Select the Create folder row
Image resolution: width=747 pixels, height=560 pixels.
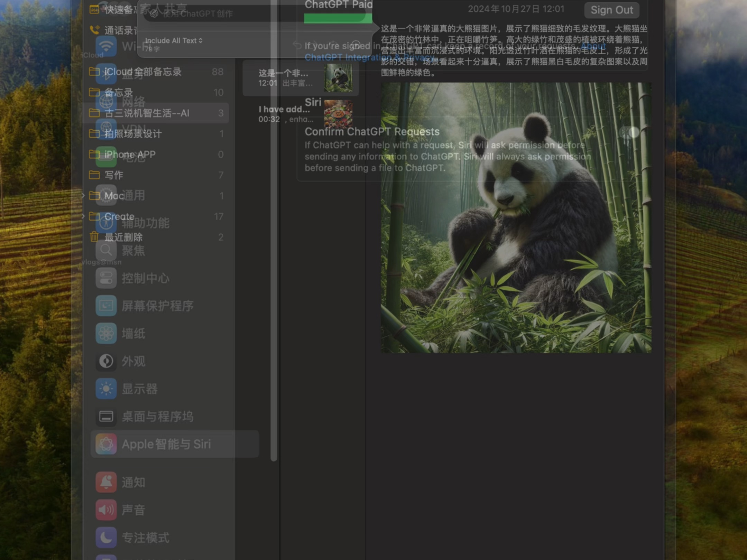point(156,217)
